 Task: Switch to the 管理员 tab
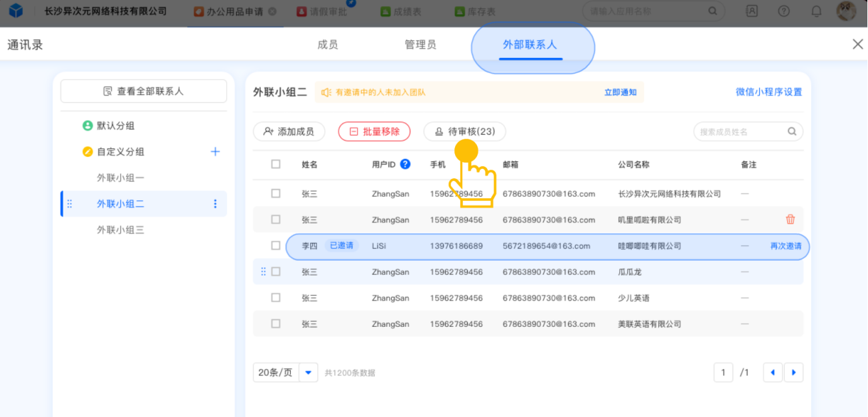click(x=420, y=45)
